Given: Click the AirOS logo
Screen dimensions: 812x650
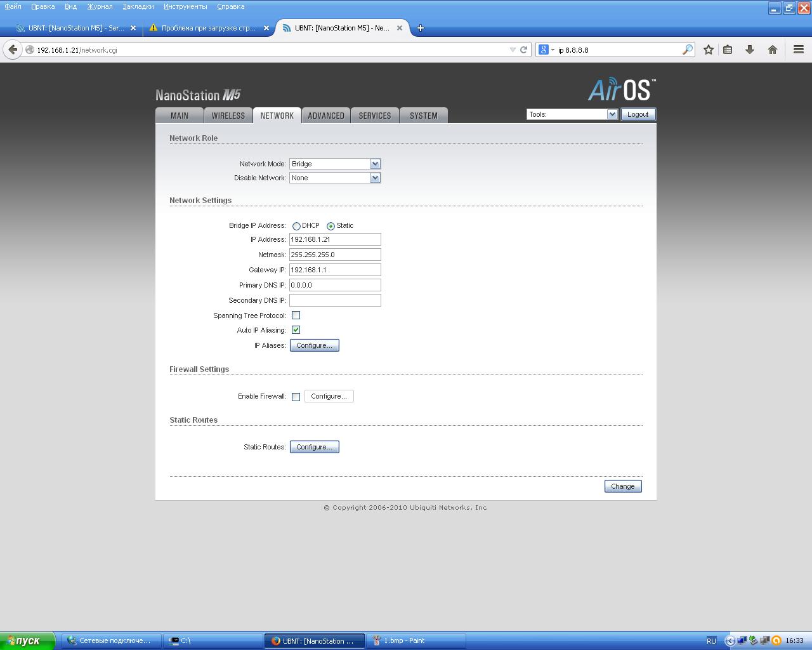Looking at the screenshot, I should click(x=622, y=90).
